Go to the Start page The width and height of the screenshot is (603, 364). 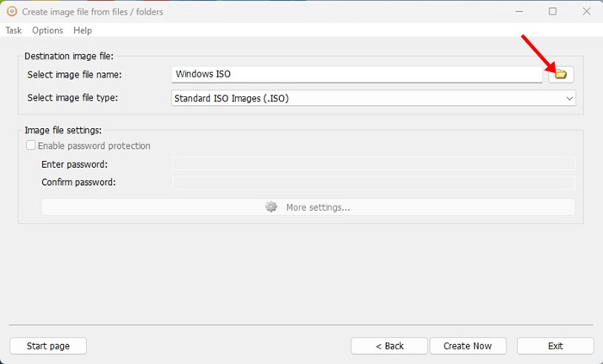click(48, 346)
